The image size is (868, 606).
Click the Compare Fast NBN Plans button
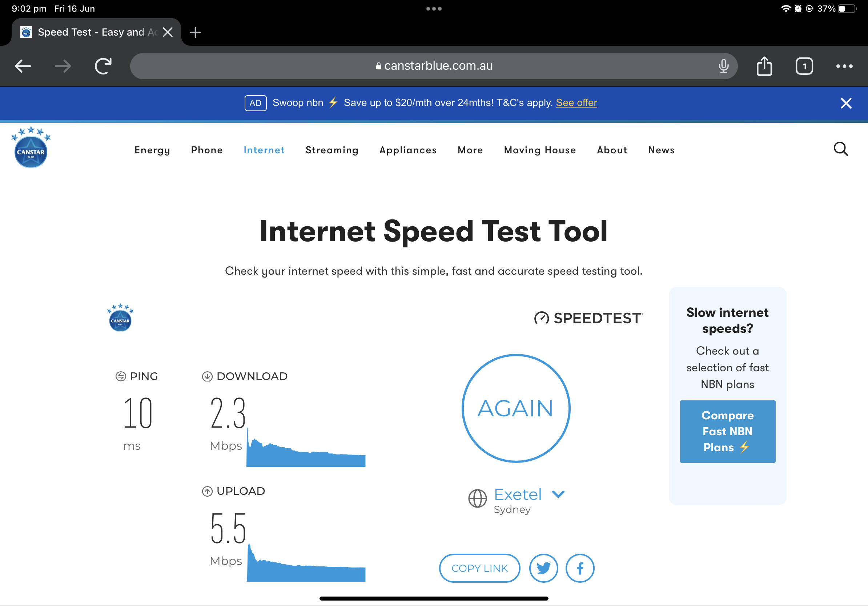[x=727, y=432]
